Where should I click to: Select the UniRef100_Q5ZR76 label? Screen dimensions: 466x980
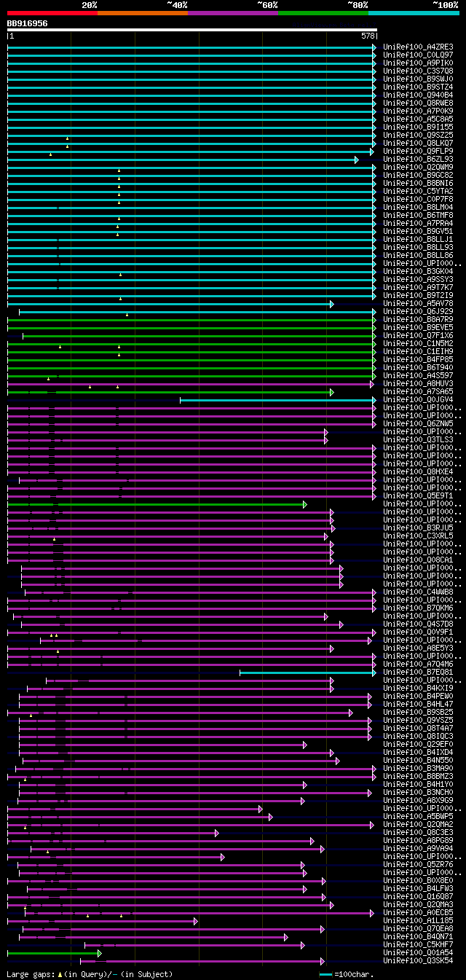coord(418,864)
